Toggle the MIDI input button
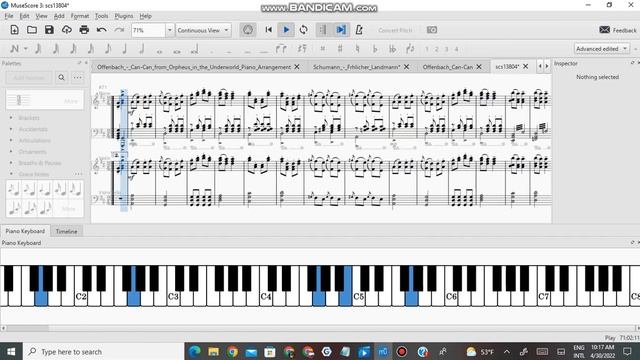640x360 pixels. click(x=248, y=30)
